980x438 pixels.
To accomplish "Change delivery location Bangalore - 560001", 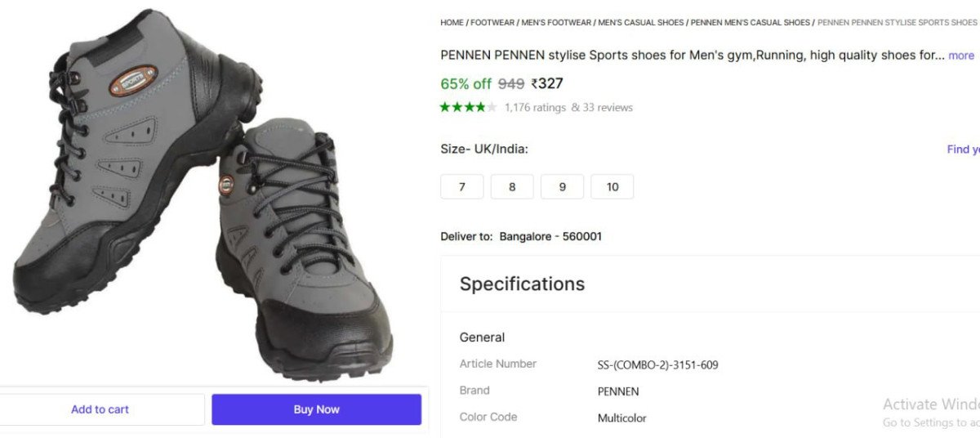I will [x=550, y=236].
